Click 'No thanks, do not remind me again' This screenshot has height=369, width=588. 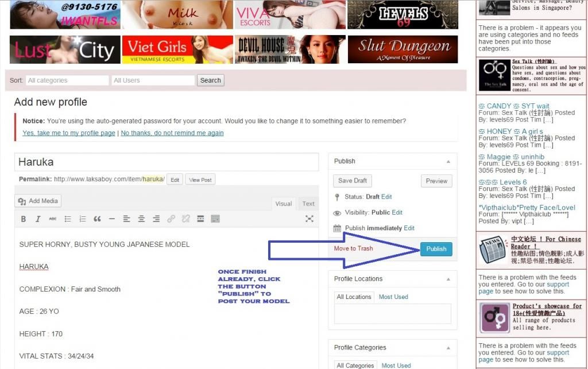(x=172, y=133)
